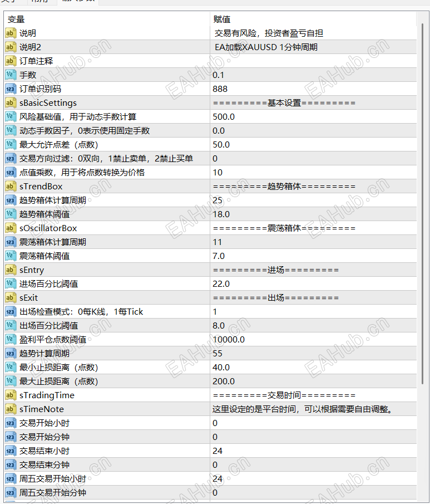Viewport: 430px width, 504px height.
Task: Click the text EA加载XAUUSD 1分钟周期
Action: (x=266, y=47)
